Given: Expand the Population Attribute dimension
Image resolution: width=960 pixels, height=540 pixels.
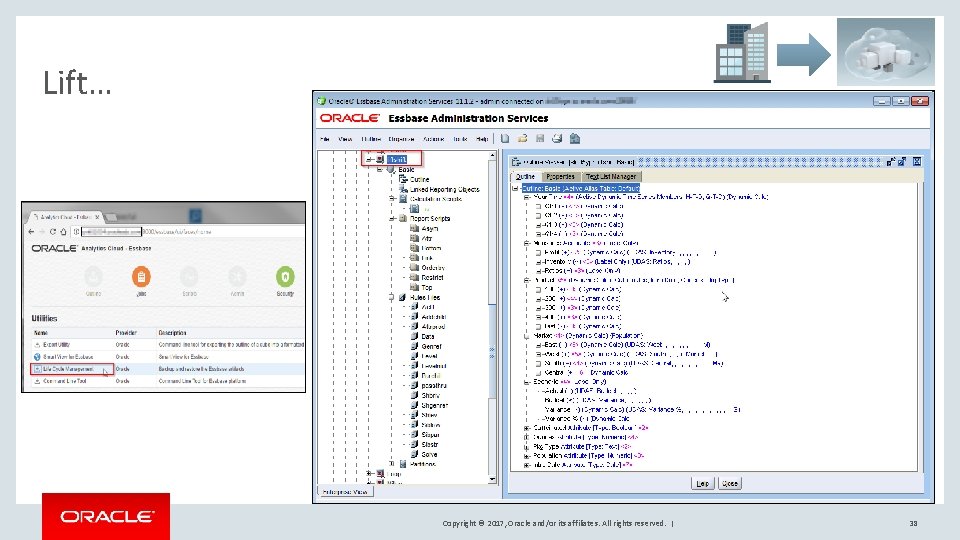Looking at the screenshot, I should pyautogui.click(x=527, y=456).
